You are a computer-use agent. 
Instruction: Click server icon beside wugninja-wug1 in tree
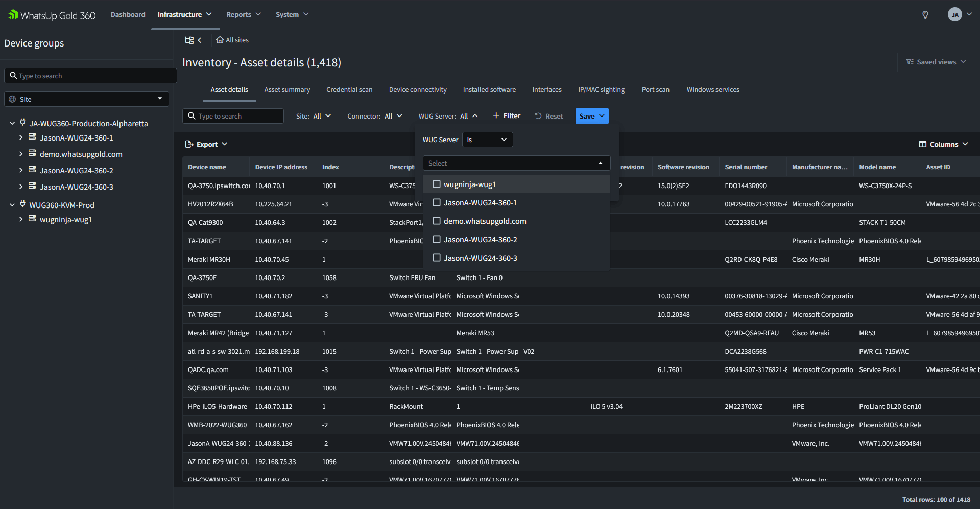(x=32, y=219)
